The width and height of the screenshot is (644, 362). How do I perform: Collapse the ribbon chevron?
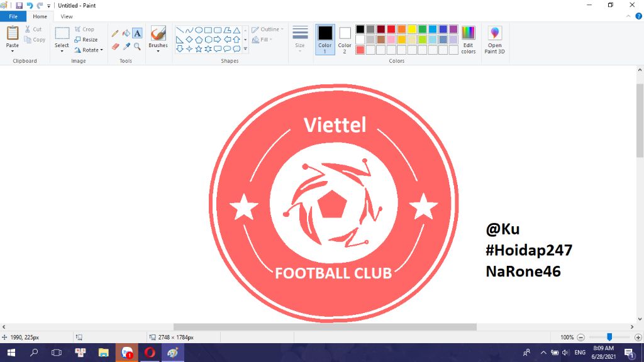(628, 16)
